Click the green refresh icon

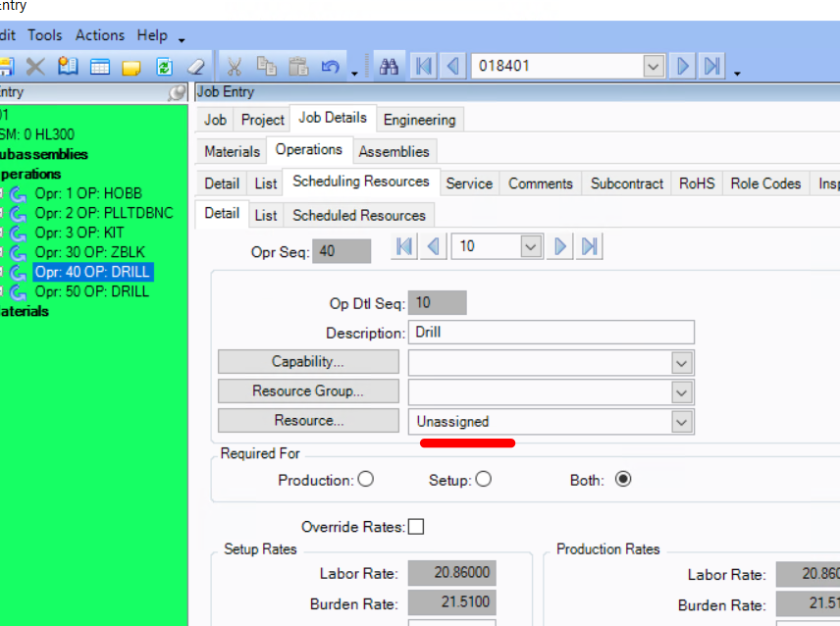point(164,67)
